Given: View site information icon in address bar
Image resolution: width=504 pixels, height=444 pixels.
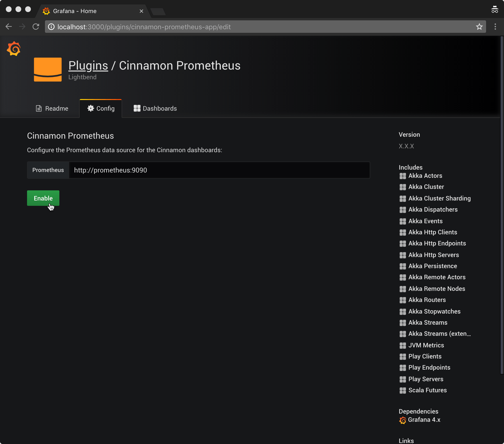Looking at the screenshot, I should 51,27.
